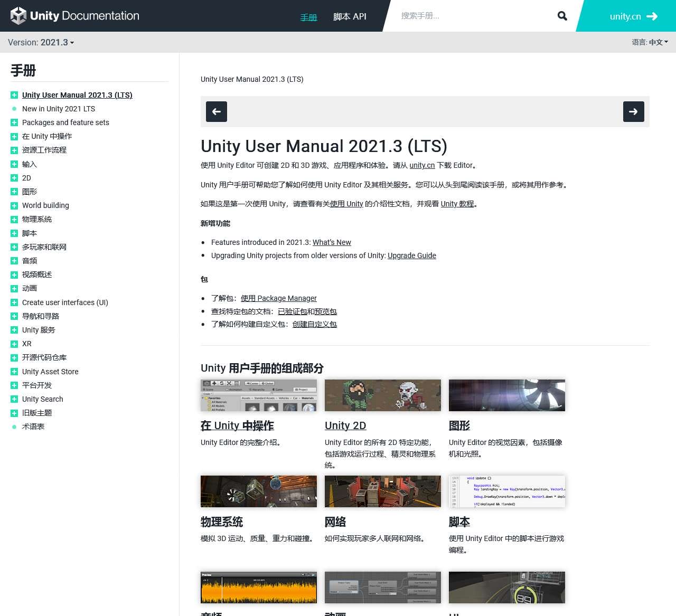The height and width of the screenshot is (616, 676).
Task: Open New in Unity 2021 LTS entry
Action: (x=59, y=109)
